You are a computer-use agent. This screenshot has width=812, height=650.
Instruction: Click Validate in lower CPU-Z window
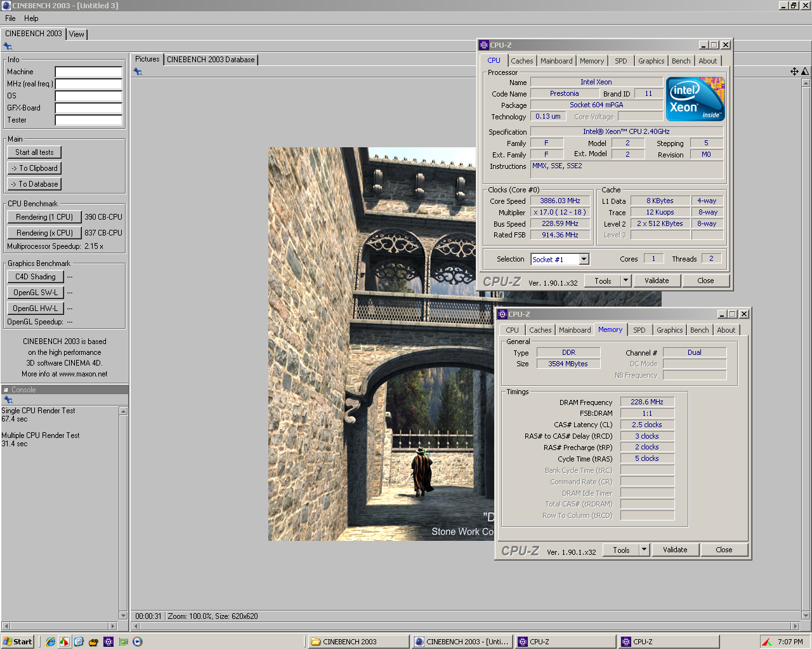pos(675,550)
